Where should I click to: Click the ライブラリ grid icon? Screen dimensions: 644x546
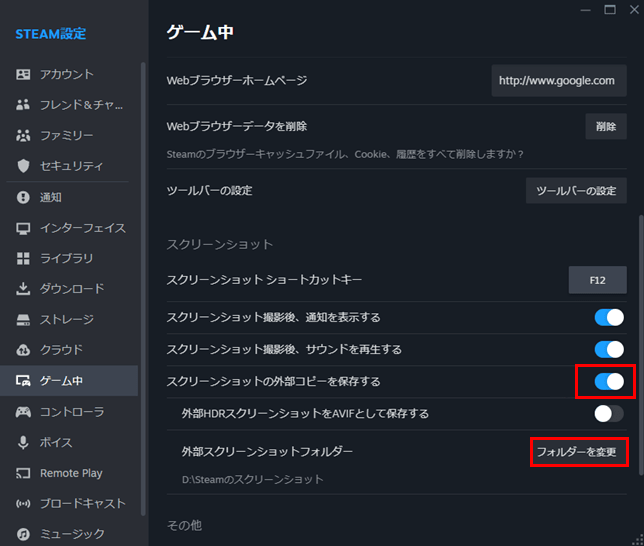(23, 258)
